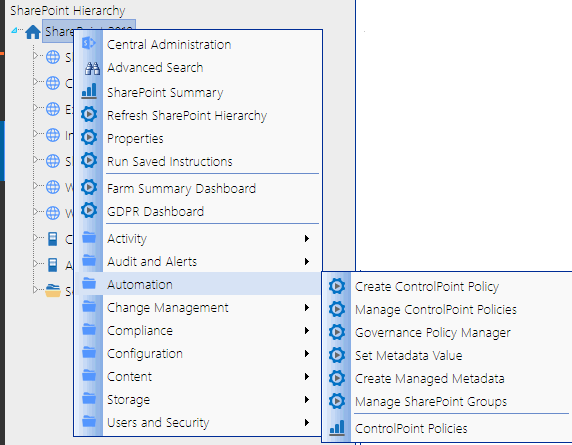Click the SharePoint Summary bar chart icon

tap(89, 91)
